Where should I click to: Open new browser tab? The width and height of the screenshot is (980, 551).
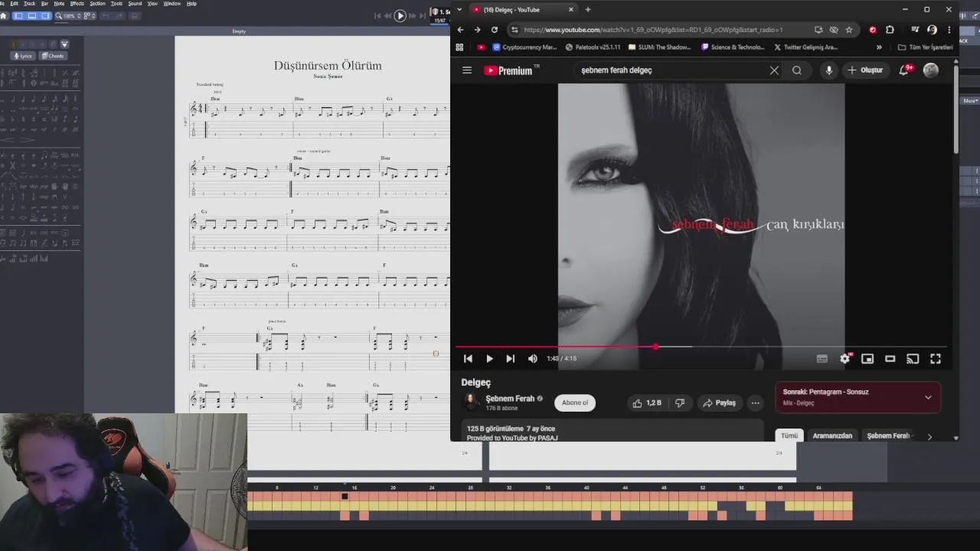[x=588, y=9]
